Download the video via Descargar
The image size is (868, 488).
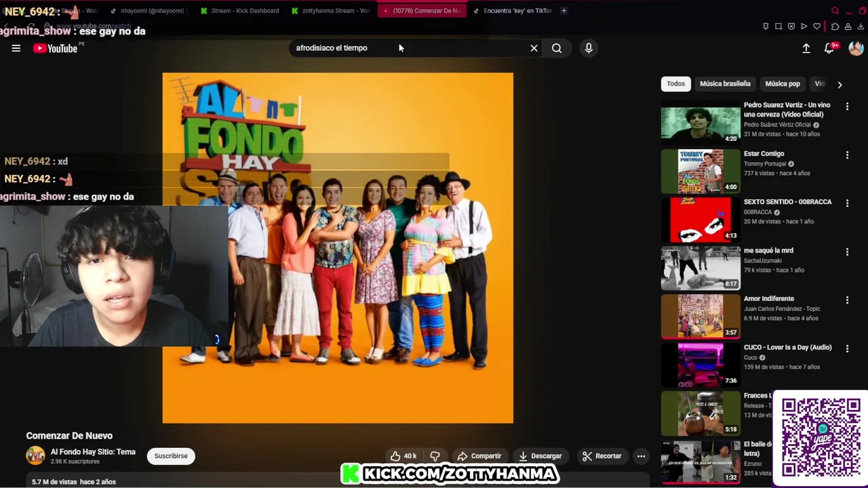(x=540, y=456)
